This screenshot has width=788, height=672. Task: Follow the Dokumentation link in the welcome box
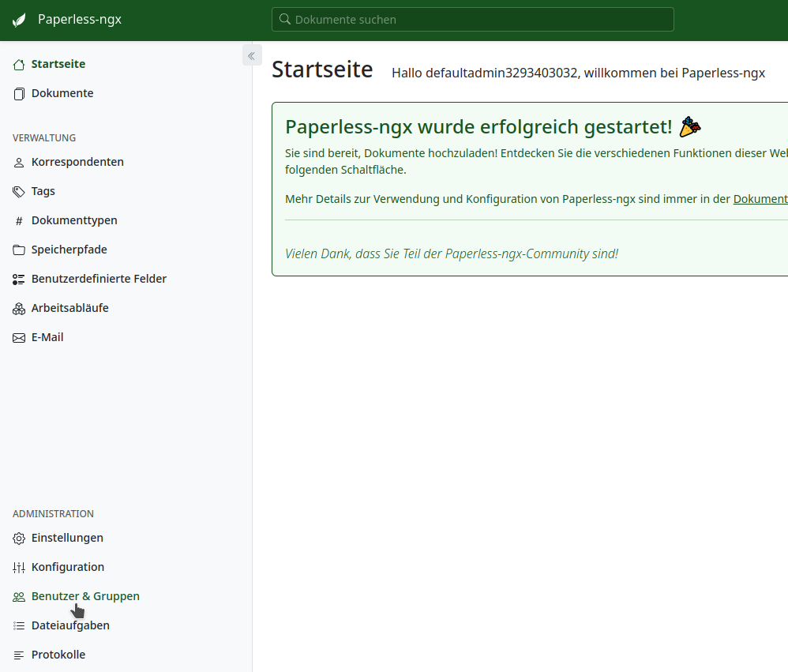(x=760, y=199)
